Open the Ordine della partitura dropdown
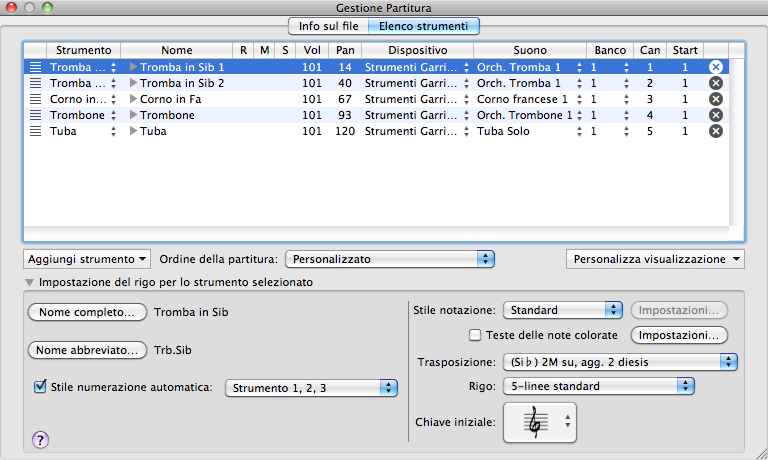768x460 pixels. (x=389, y=259)
